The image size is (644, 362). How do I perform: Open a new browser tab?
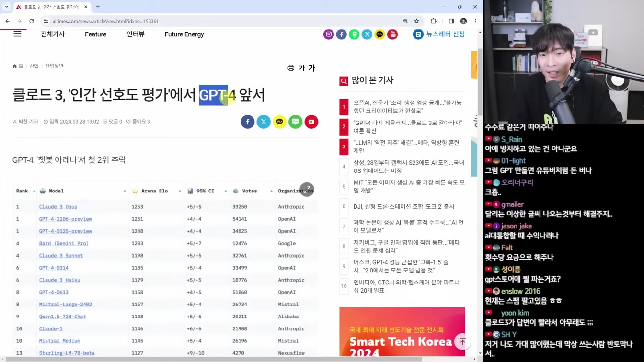pos(98,7)
